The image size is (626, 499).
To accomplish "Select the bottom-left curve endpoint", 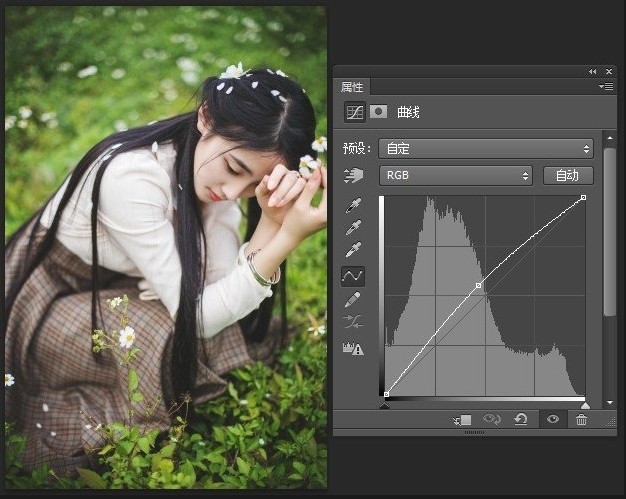I will 386,394.
